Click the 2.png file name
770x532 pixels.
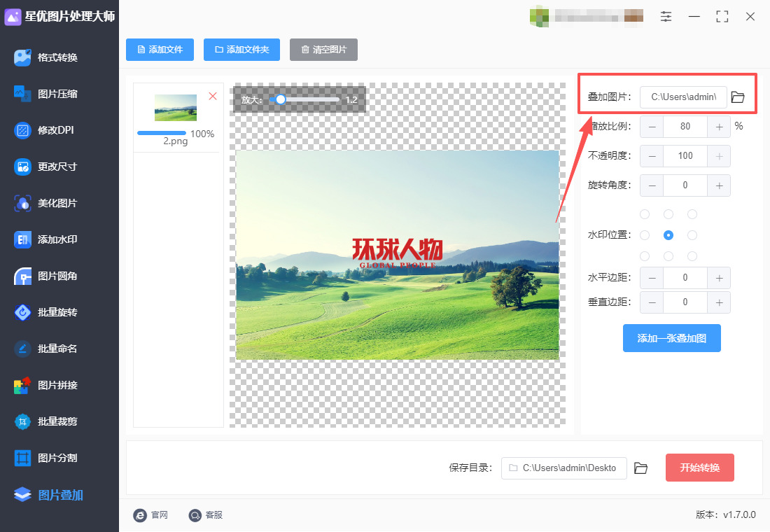point(175,141)
